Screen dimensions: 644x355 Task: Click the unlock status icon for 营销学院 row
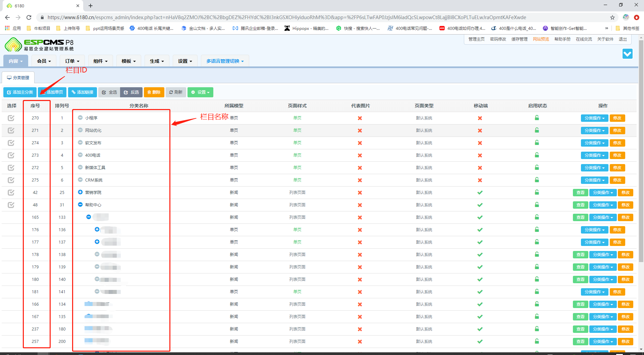[537, 192]
